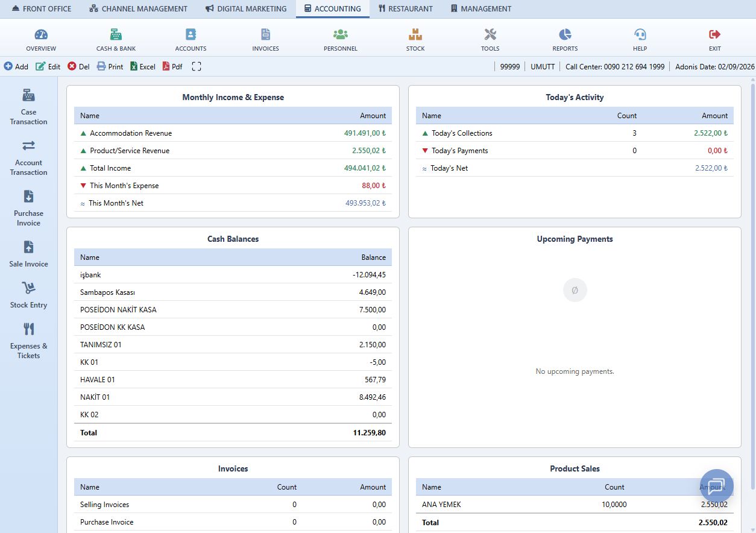Open the Overview dashboard icon

coord(41,40)
